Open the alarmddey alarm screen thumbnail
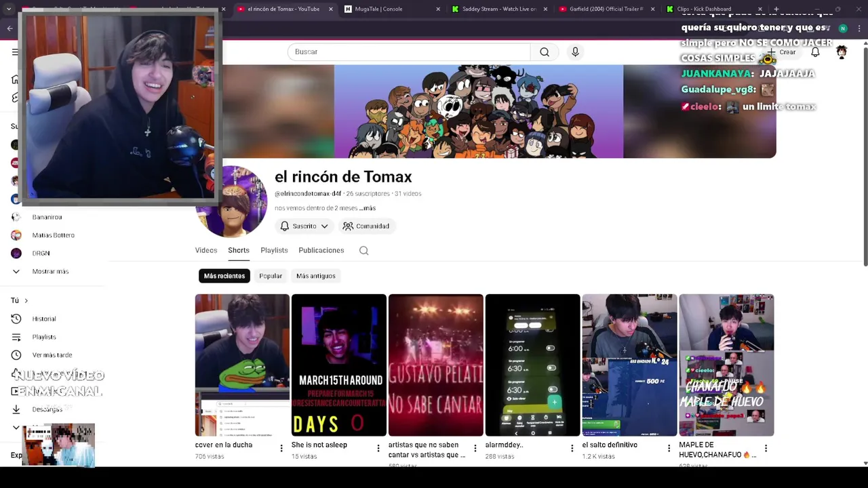 (533, 365)
